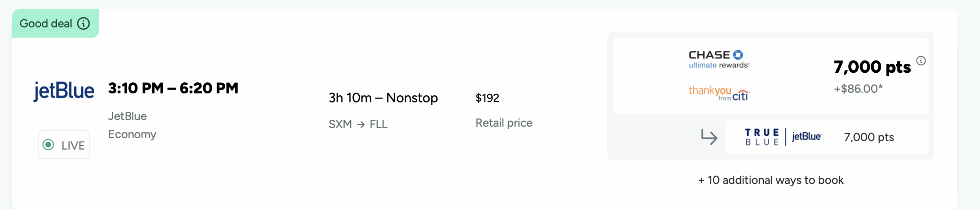Viewport: 980px width, 209px height.
Task: Click the ThankYou from Citi logo
Action: pos(719,93)
